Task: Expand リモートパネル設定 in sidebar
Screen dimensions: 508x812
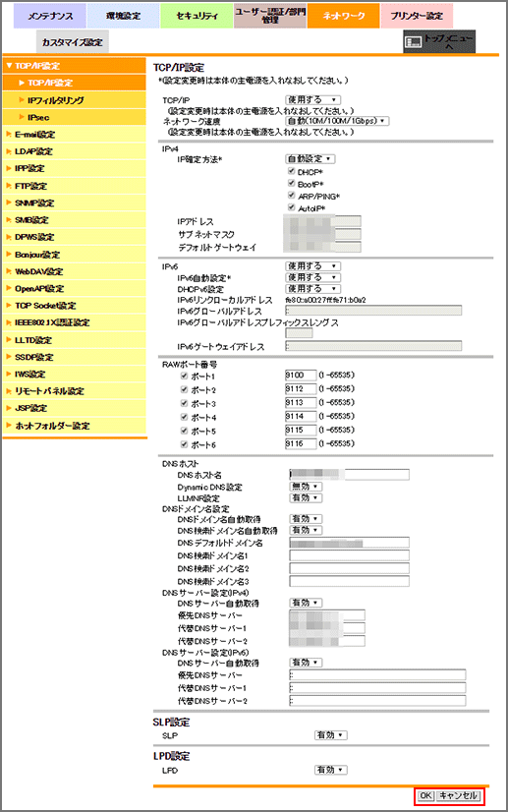Action: click(x=75, y=391)
